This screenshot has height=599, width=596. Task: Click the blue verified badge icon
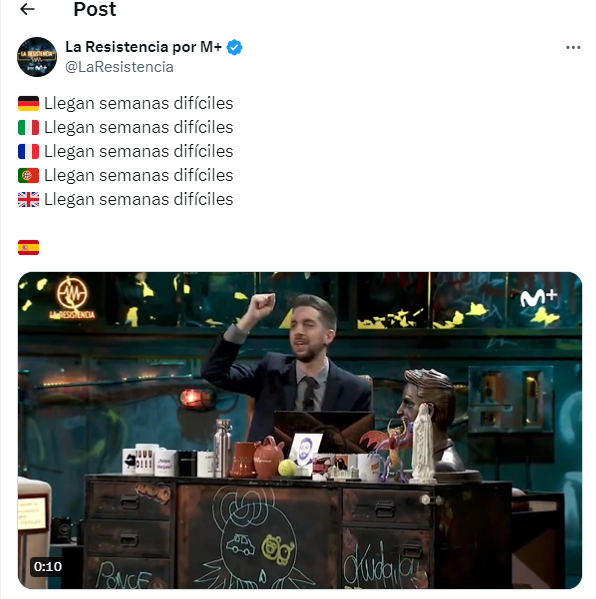coord(234,47)
